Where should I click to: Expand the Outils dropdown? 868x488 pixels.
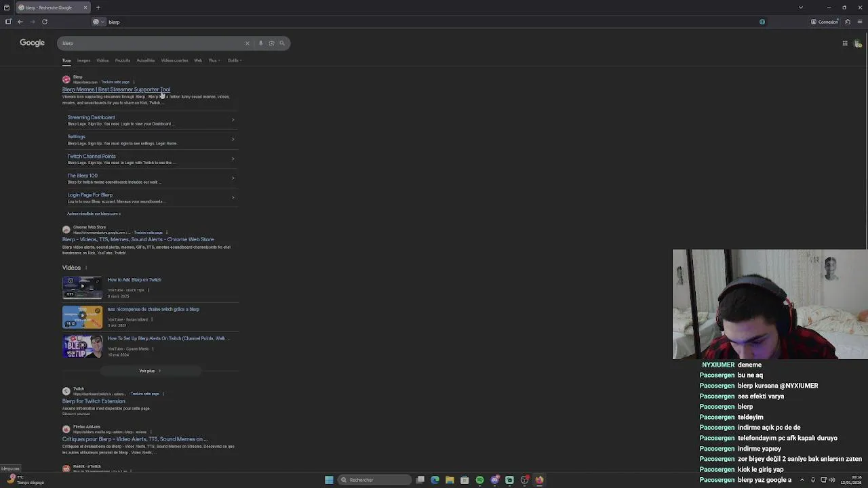pyautogui.click(x=234, y=60)
